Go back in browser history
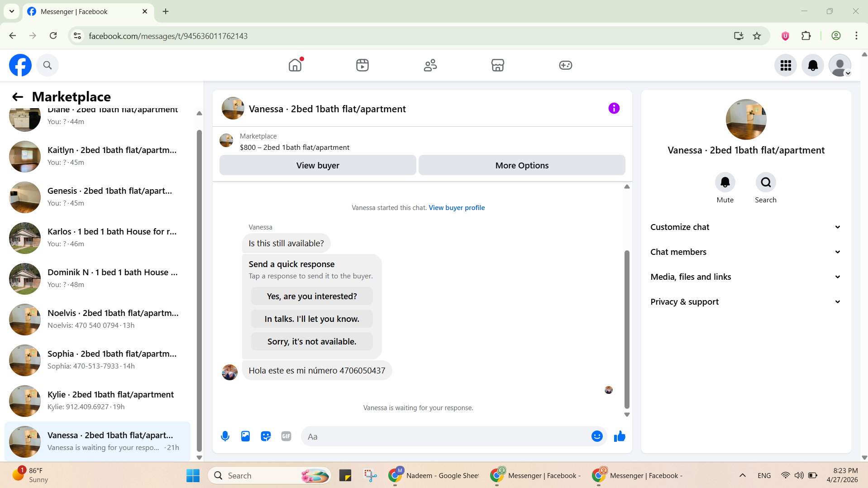868x488 pixels. [13, 36]
